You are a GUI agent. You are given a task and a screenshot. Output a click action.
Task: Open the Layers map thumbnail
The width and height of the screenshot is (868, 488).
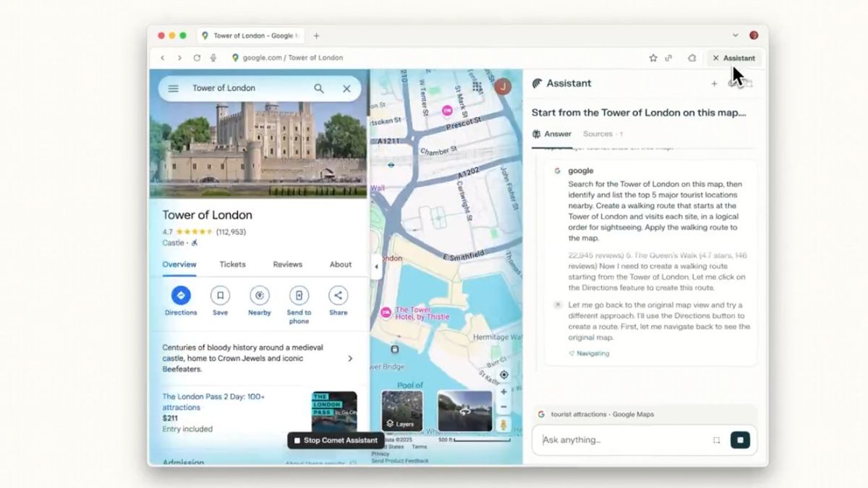pos(402,411)
